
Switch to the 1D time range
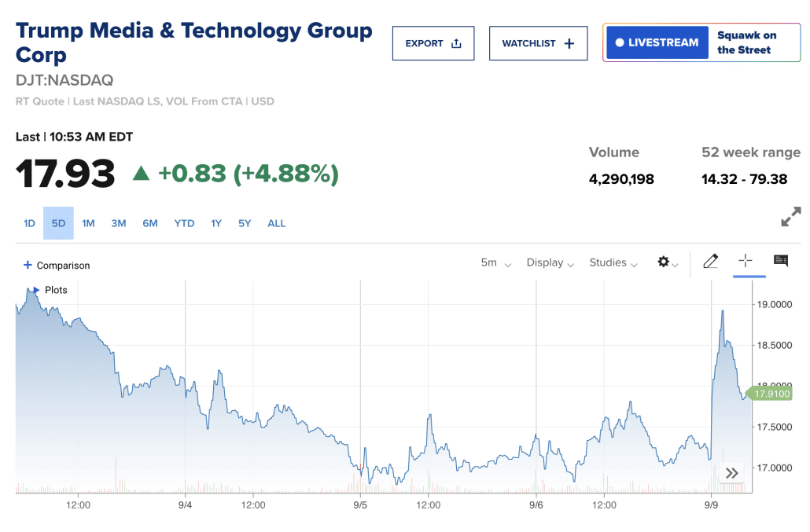point(29,223)
